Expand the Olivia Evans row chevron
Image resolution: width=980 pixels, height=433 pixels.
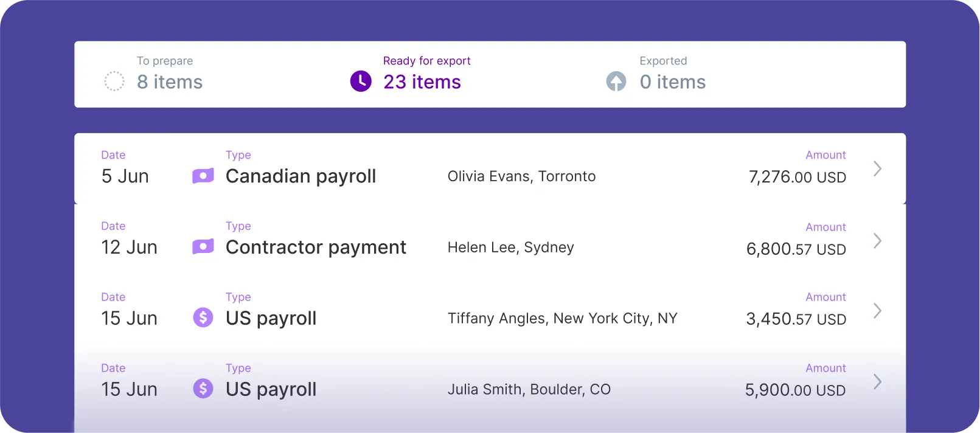click(877, 168)
